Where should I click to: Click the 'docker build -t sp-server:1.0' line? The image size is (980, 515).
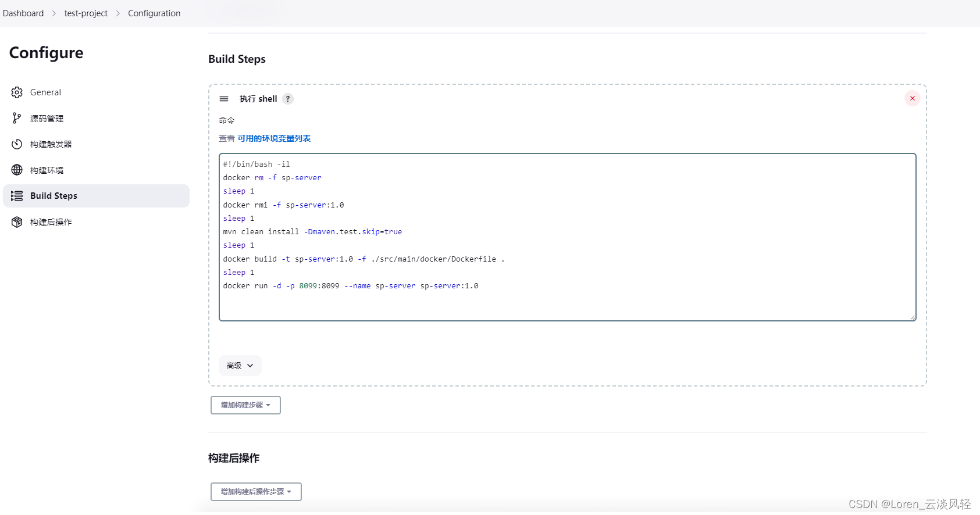point(364,259)
